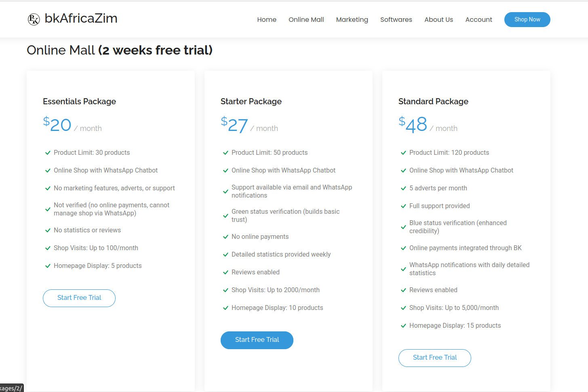Click checkmark next to 'Reviews enabled' in Starter
Viewport: 588px width, 392px height.
click(226, 272)
